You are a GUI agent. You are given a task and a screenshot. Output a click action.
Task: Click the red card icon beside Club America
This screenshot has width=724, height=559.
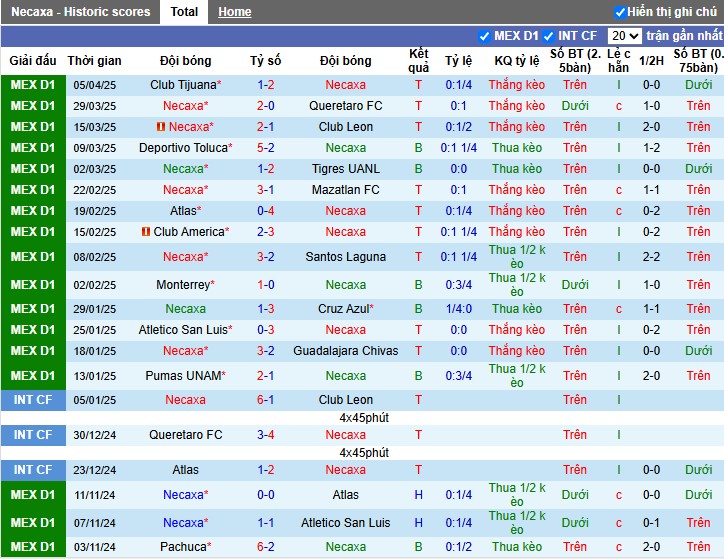[x=146, y=231]
